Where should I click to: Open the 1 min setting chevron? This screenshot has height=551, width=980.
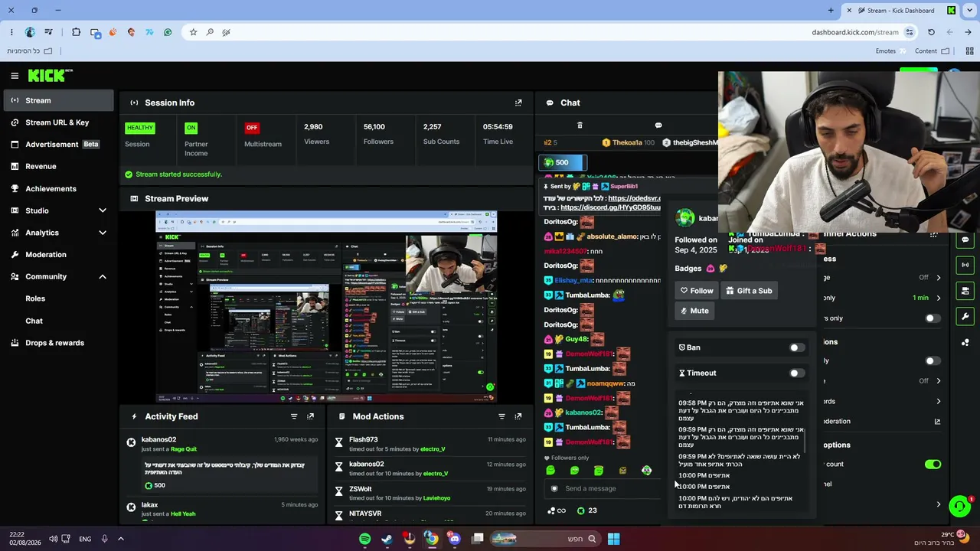point(939,298)
